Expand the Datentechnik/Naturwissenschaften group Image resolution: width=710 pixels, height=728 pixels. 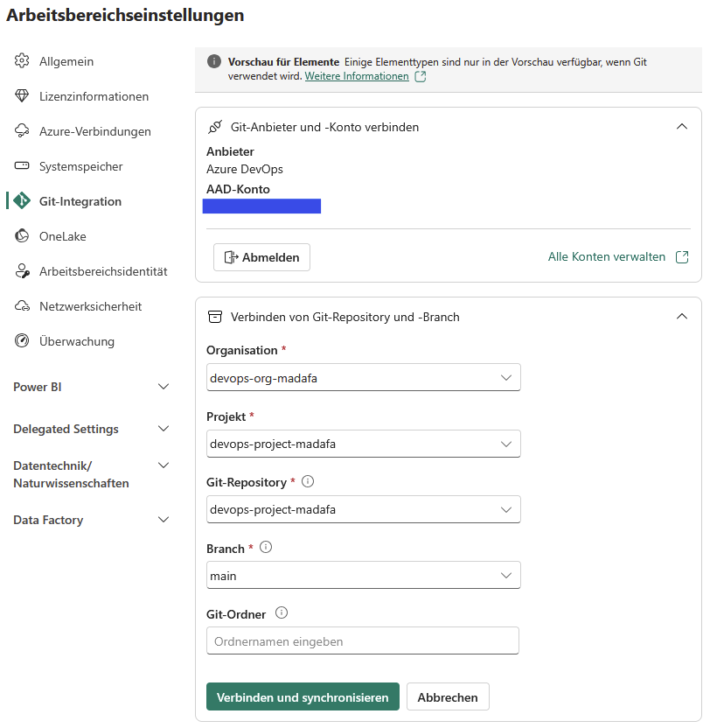pyautogui.click(x=164, y=465)
